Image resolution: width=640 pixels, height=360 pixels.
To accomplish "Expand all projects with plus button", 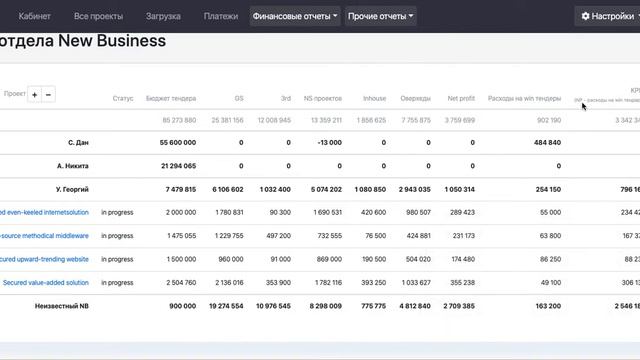I will 35,95.
